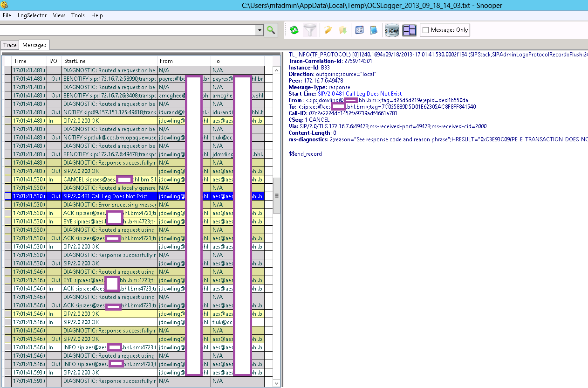Click the green magnifier search button
The height and width of the screenshot is (388, 588).
(x=270, y=30)
